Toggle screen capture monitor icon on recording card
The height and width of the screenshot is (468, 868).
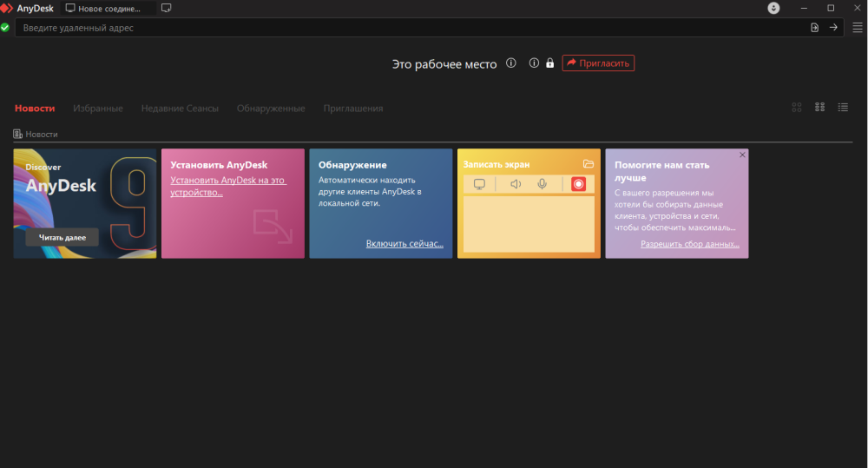pyautogui.click(x=479, y=184)
